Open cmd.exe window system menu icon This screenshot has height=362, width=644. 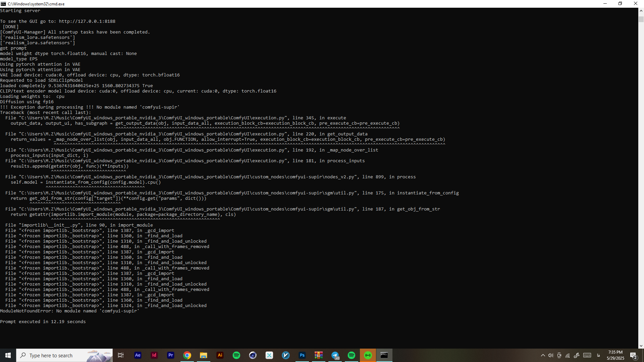pos(3,4)
